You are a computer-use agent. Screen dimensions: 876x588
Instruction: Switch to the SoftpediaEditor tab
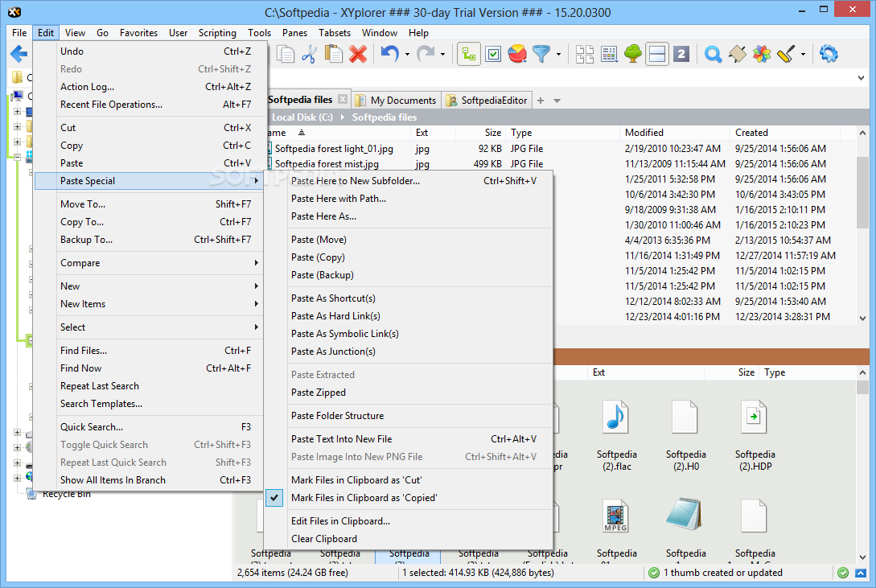point(487,101)
